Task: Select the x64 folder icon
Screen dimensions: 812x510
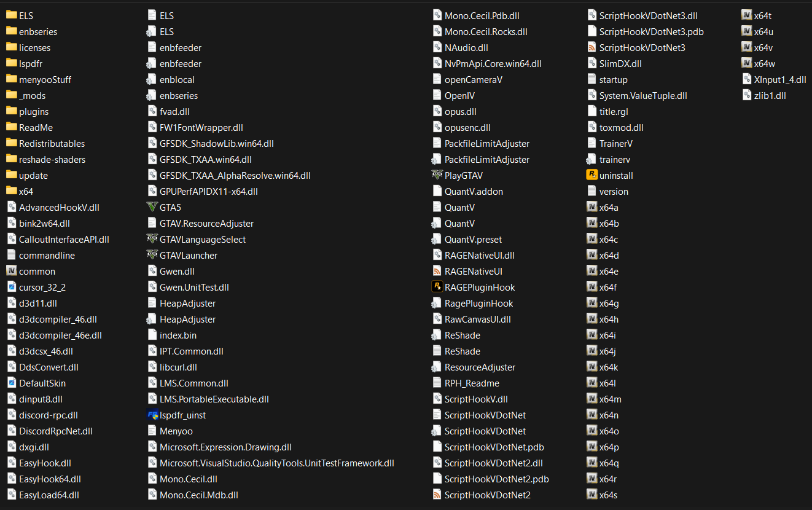Action: pos(12,191)
